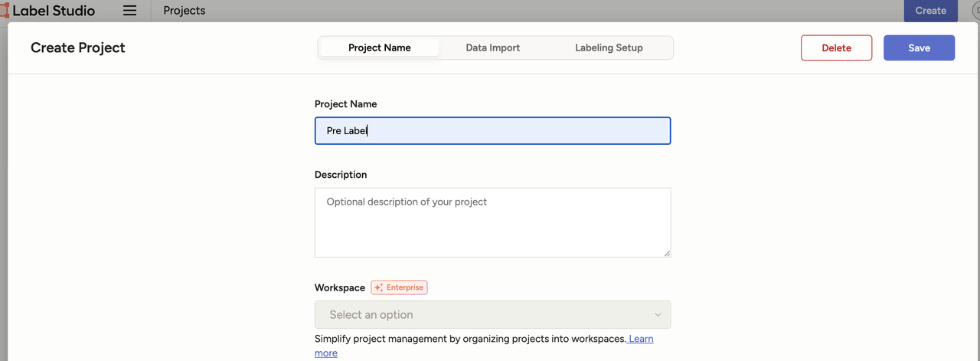Switch to the Labeling Setup tab
This screenshot has width=980, height=361.
coord(609,48)
